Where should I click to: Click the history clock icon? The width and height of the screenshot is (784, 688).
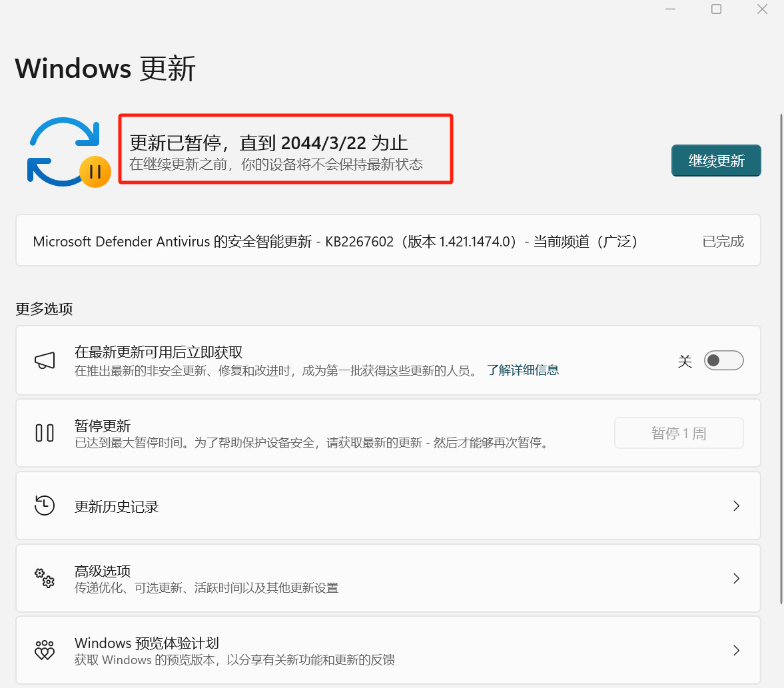[45, 506]
